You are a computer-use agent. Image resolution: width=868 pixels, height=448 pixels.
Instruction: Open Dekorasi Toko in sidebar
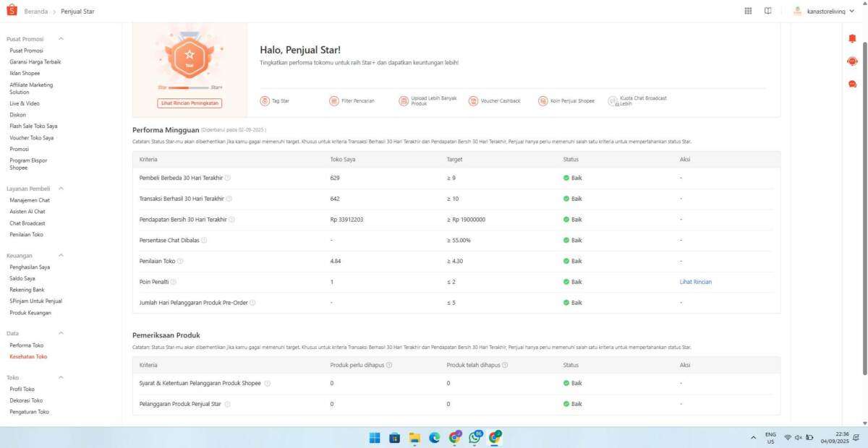point(26,400)
